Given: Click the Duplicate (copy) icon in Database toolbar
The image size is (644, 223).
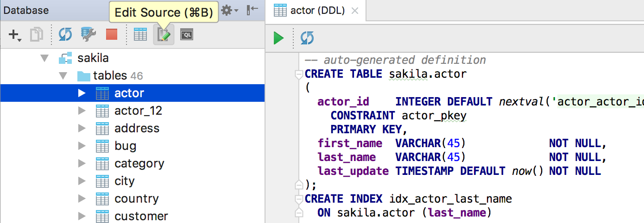Looking at the screenshot, I should tap(37, 35).
